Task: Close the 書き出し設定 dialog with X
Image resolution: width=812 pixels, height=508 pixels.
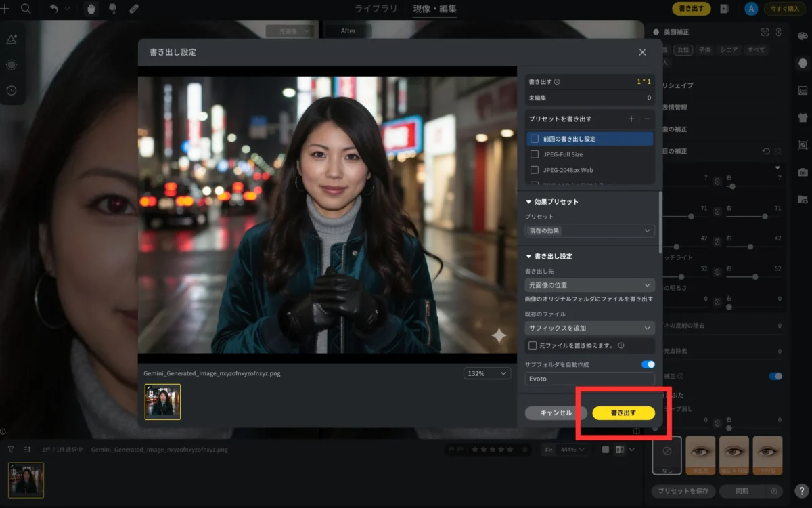Action: click(x=642, y=52)
